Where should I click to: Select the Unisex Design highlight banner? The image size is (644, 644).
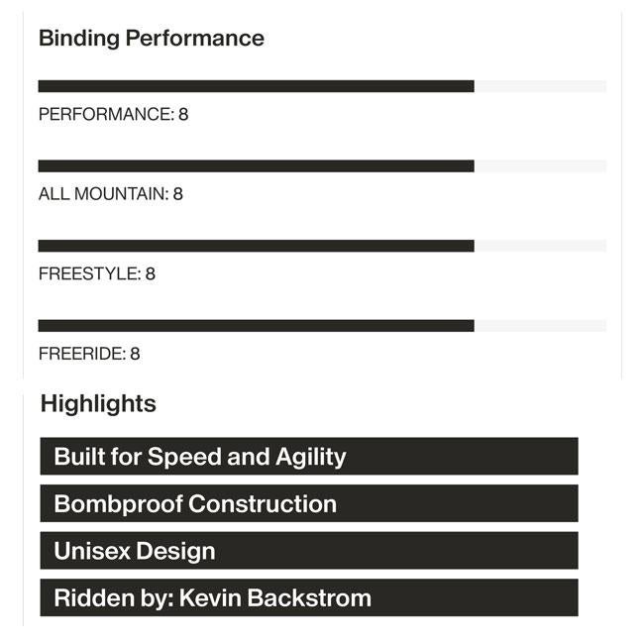tap(308, 551)
